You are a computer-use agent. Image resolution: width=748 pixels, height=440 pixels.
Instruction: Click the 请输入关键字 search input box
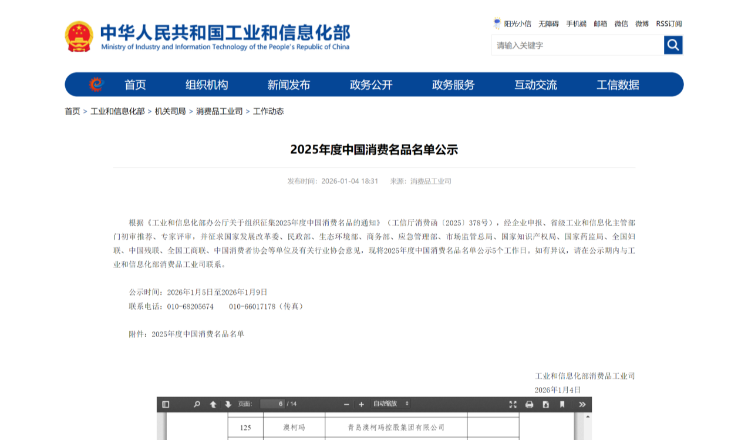577,45
